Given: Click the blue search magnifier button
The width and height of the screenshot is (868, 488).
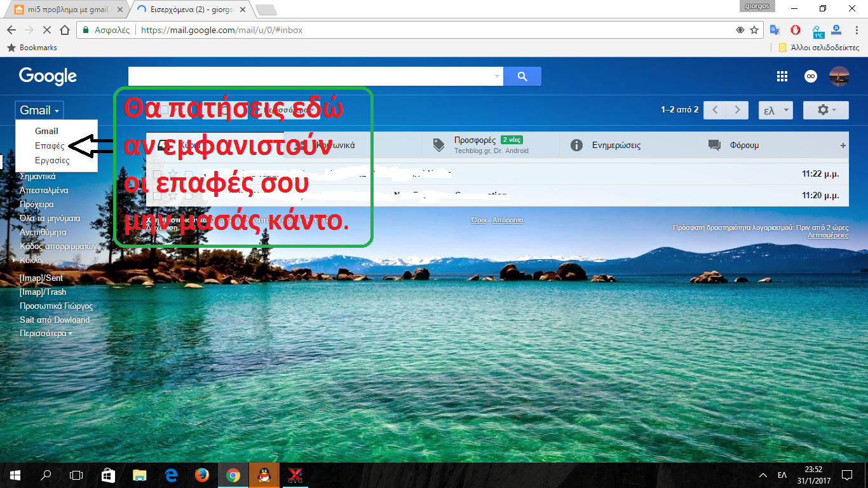Looking at the screenshot, I should coord(522,76).
